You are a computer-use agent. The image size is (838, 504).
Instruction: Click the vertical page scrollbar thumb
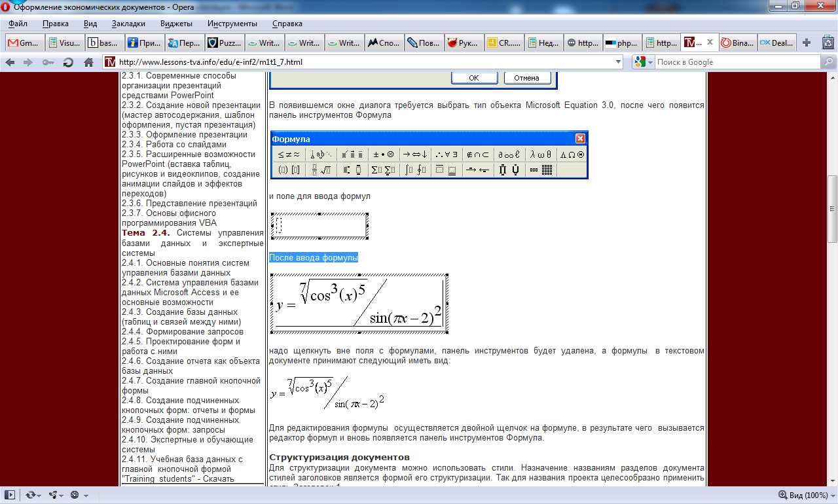832,209
